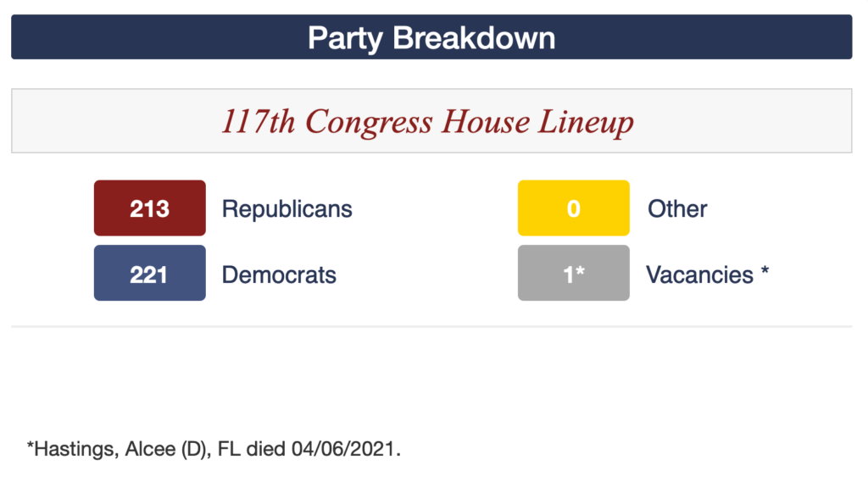This screenshot has height=482, width=868.
Task: Click the (D) party marker in the footnote
Action: coord(172,449)
